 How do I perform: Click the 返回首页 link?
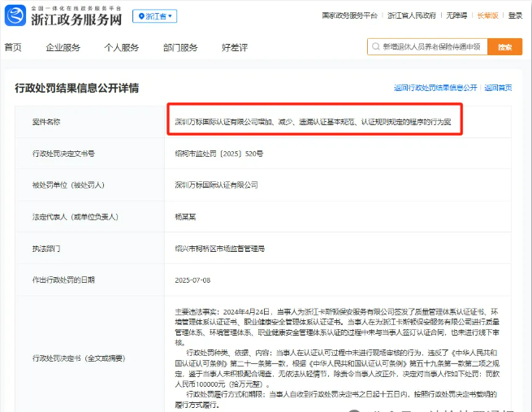498,88
